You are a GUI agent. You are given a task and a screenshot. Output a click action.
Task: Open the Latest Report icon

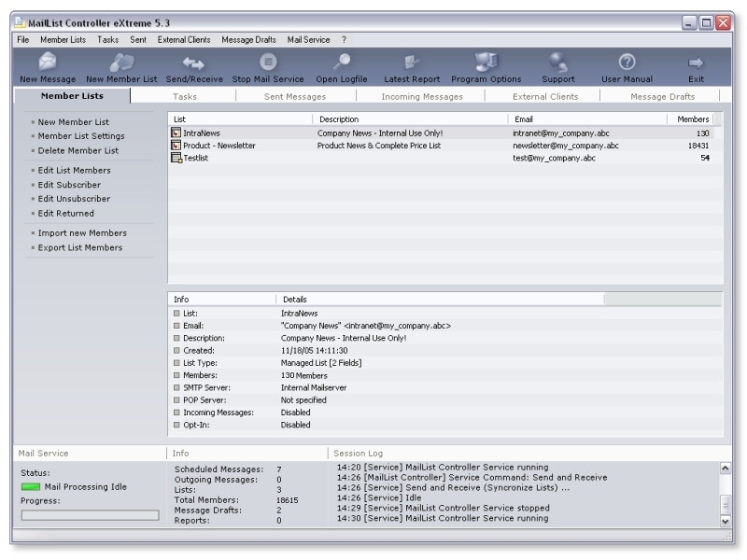coord(412,62)
